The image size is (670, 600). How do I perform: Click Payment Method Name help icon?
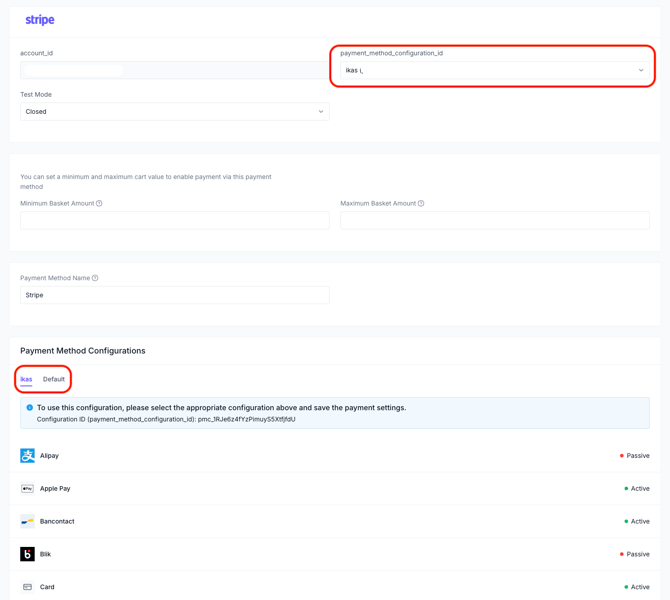[x=95, y=278]
